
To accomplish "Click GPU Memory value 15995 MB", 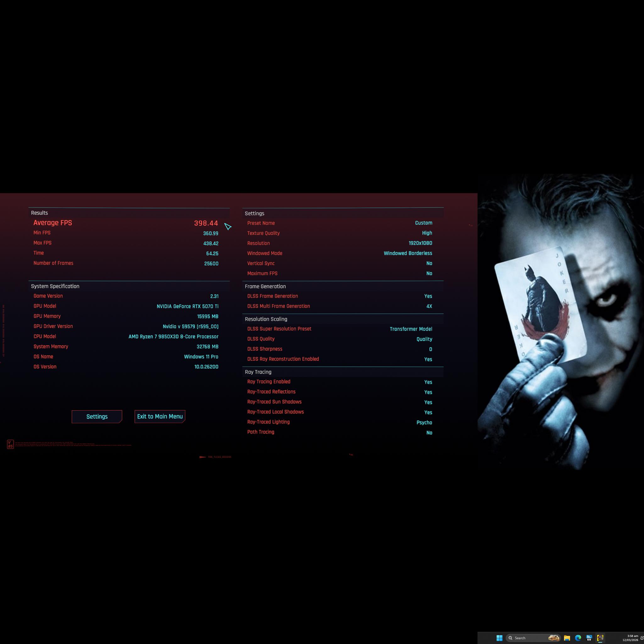I will pyautogui.click(x=207, y=316).
